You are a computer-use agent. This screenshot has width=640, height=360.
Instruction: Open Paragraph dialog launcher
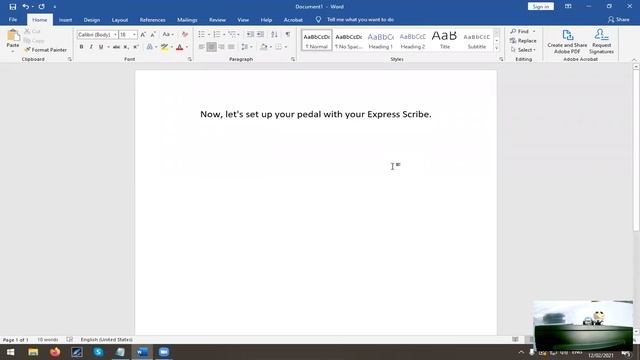[293, 60]
